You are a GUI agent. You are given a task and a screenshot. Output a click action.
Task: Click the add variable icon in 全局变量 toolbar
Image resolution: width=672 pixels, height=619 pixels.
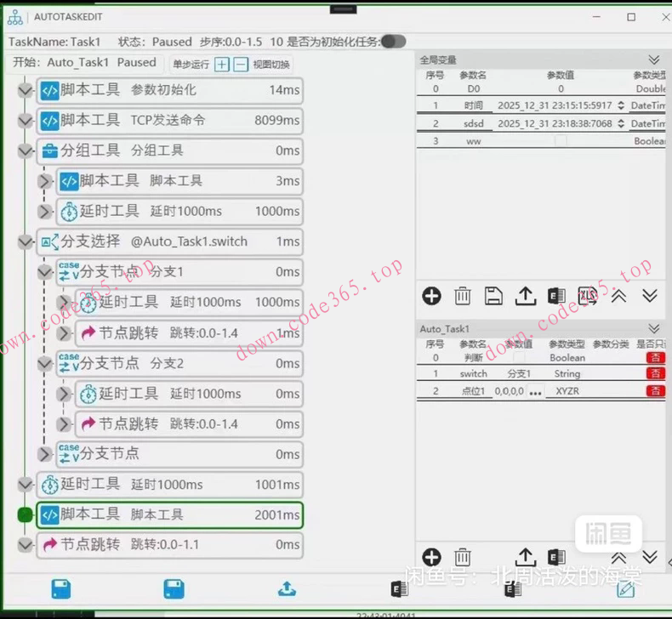[431, 296]
